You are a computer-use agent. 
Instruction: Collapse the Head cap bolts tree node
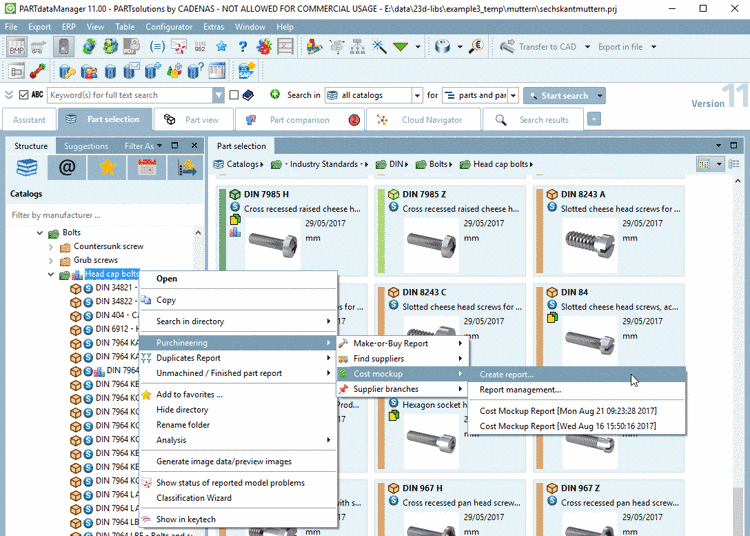[x=51, y=274]
